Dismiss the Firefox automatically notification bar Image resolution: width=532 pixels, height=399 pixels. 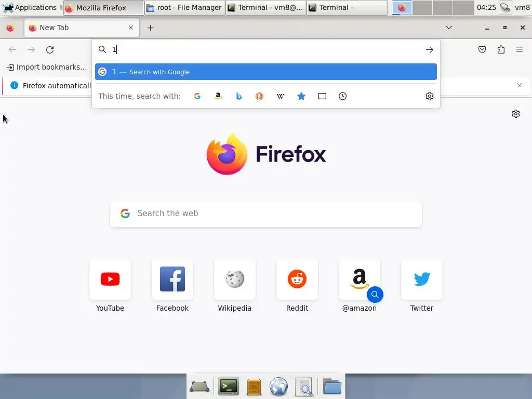pyautogui.click(x=520, y=85)
